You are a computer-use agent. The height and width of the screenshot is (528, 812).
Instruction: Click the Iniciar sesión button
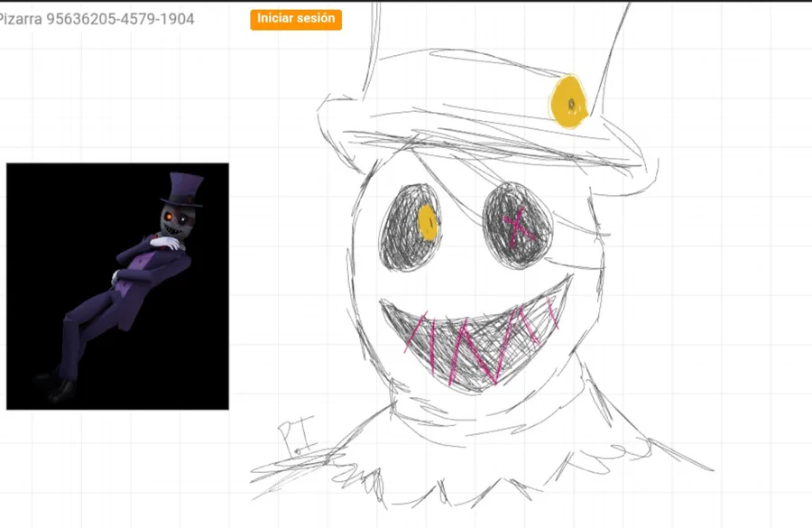click(x=296, y=19)
